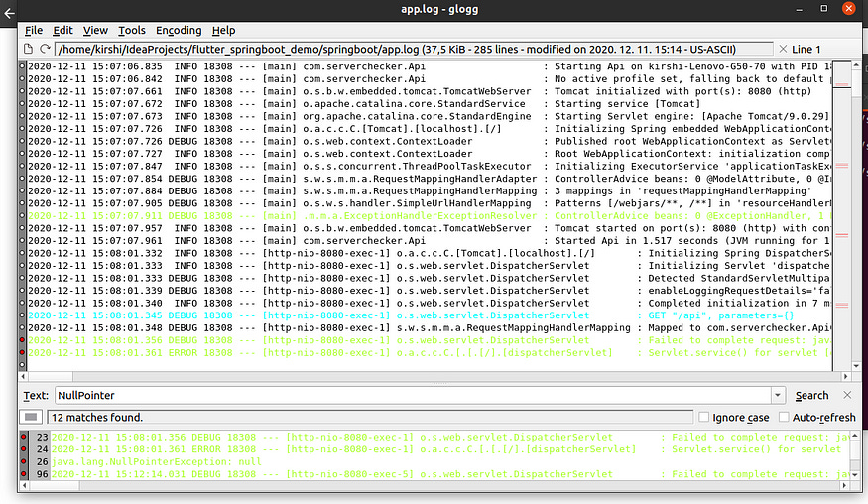Image resolution: width=868 pixels, height=504 pixels.
Task: Click the main view horizontal scrollbar thumb
Action: click(x=51, y=376)
